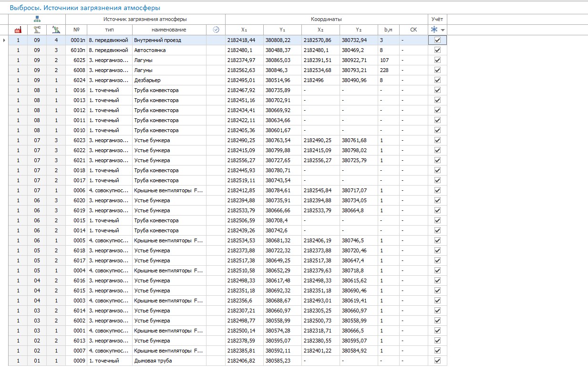The height and width of the screenshot is (384, 588).
Task: Click the blue snowflake icon under Учёт
Action: [434, 30]
